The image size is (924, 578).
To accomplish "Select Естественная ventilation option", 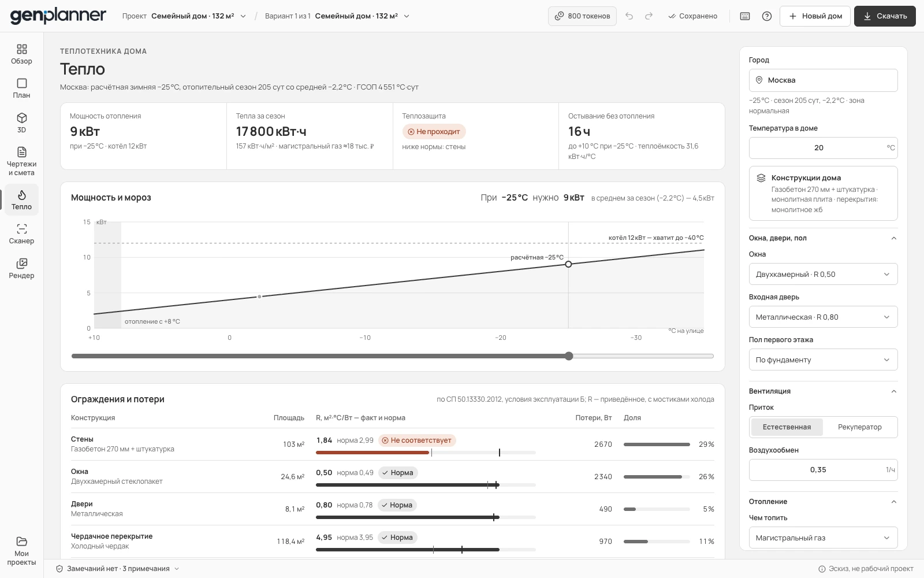I will coord(787,427).
